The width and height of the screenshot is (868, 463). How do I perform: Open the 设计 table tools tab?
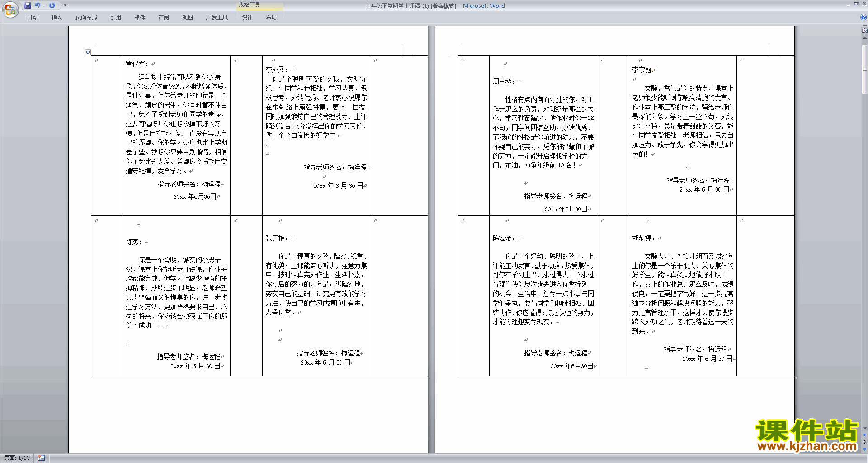(247, 17)
